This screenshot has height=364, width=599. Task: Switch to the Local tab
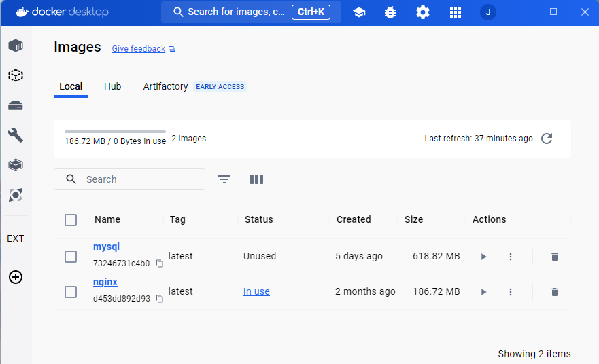[x=71, y=87]
